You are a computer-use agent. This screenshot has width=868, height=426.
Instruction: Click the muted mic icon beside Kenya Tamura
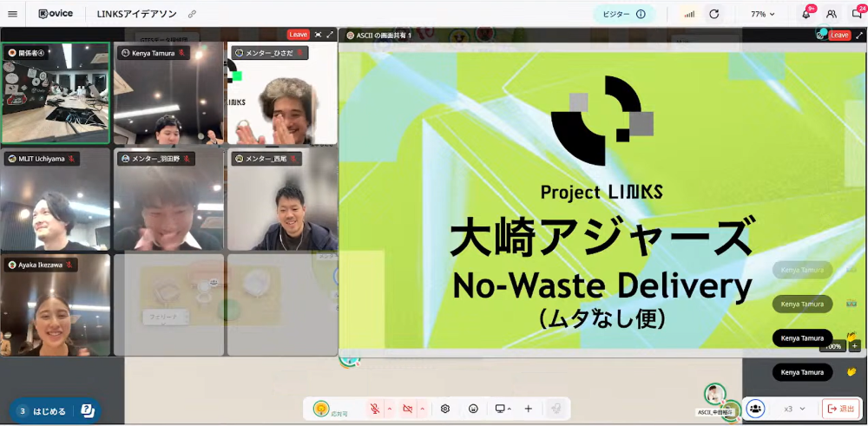pyautogui.click(x=181, y=53)
